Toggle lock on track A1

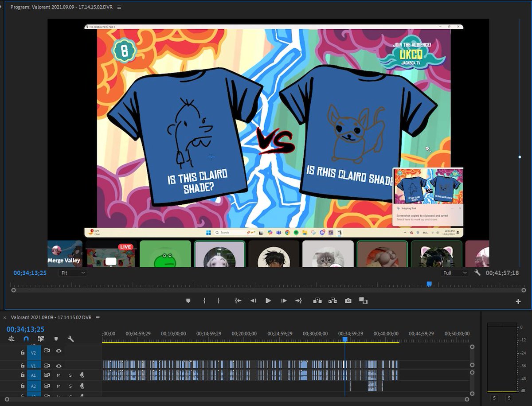pyautogui.click(x=22, y=375)
